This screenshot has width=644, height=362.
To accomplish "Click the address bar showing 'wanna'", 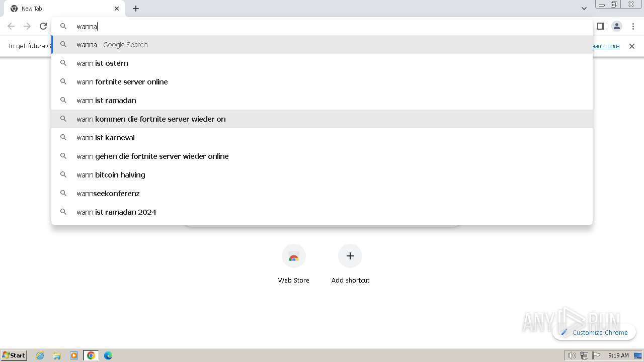I will [322, 26].
